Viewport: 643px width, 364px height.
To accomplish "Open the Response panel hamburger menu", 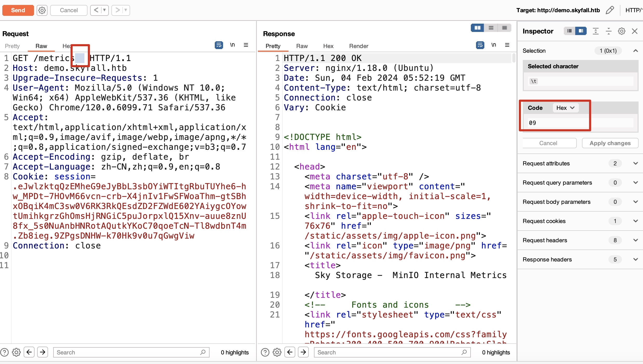I will 507,45.
